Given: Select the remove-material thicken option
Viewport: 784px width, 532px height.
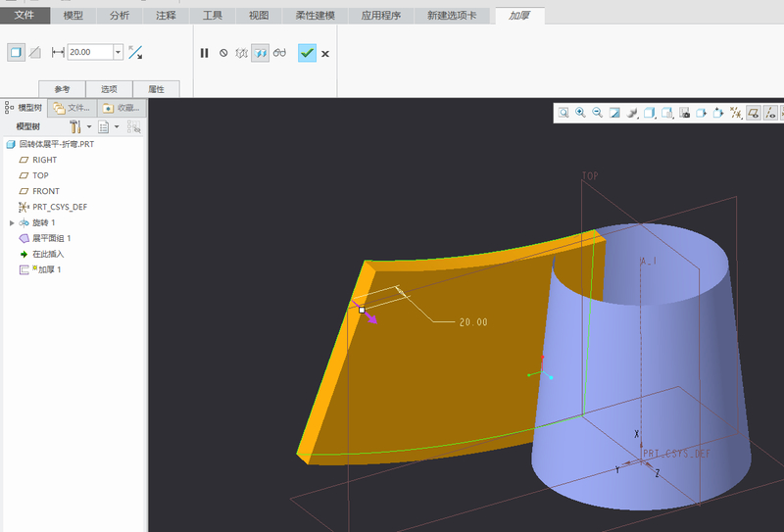Looking at the screenshot, I should coord(35,53).
